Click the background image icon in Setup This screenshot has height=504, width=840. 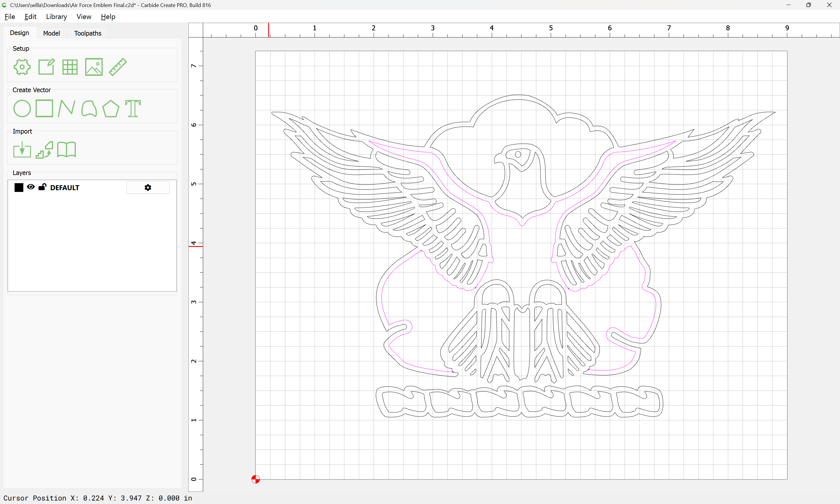tap(94, 67)
